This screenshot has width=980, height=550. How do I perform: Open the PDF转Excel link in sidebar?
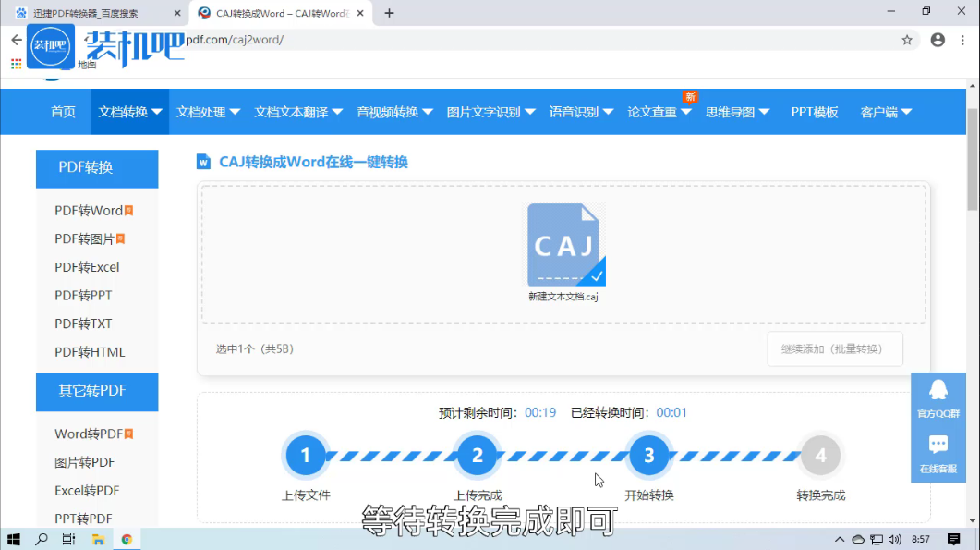(x=87, y=267)
